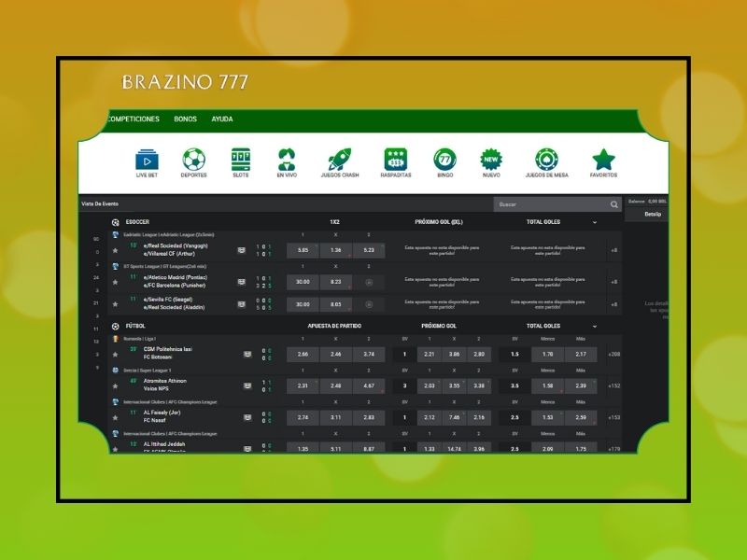This screenshot has height=560, width=747.
Task: Bet 5.85 on e/Real Sociedad home win
Action: 303,250
